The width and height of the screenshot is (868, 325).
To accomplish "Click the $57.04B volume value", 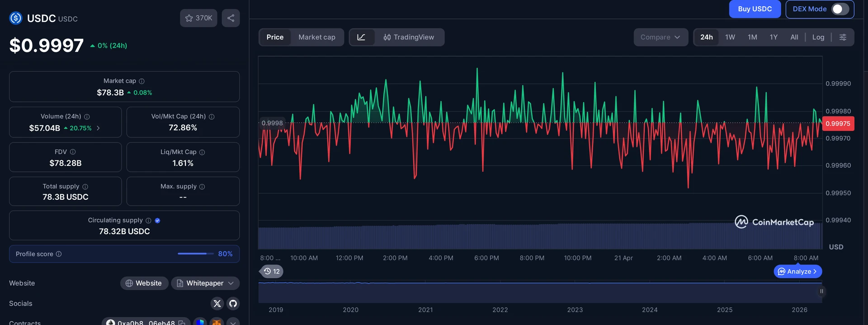I will (44, 128).
